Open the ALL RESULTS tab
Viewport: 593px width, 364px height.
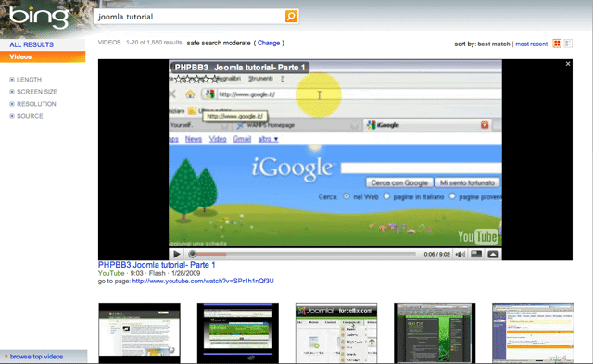32,44
